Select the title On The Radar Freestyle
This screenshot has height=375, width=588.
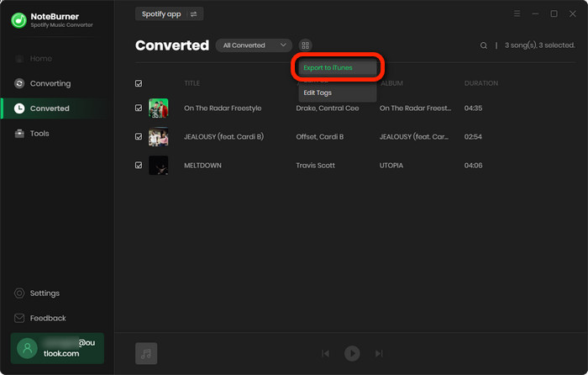[x=223, y=108]
